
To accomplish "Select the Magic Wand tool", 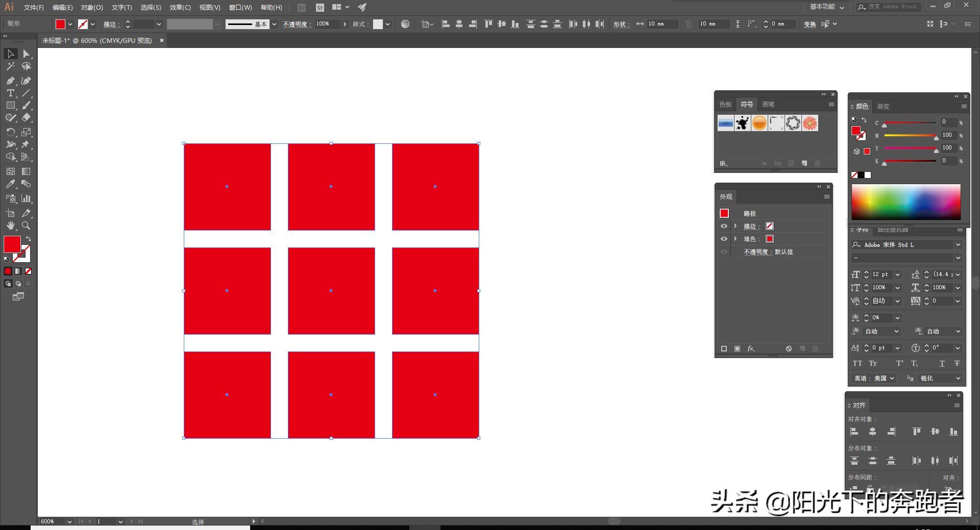I will [x=10, y=66].
